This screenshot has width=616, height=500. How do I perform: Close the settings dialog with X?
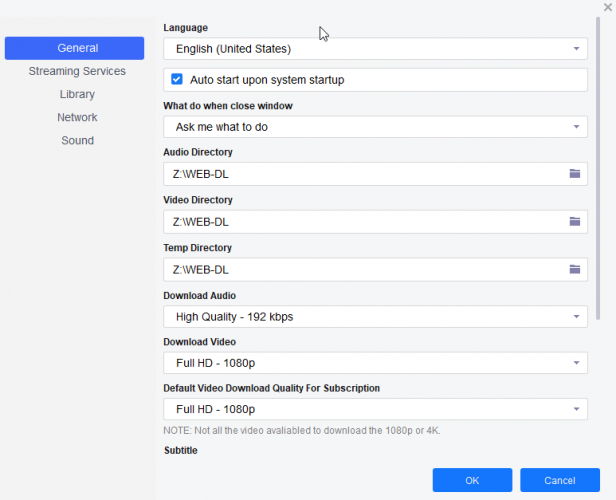tap(607, 7)
